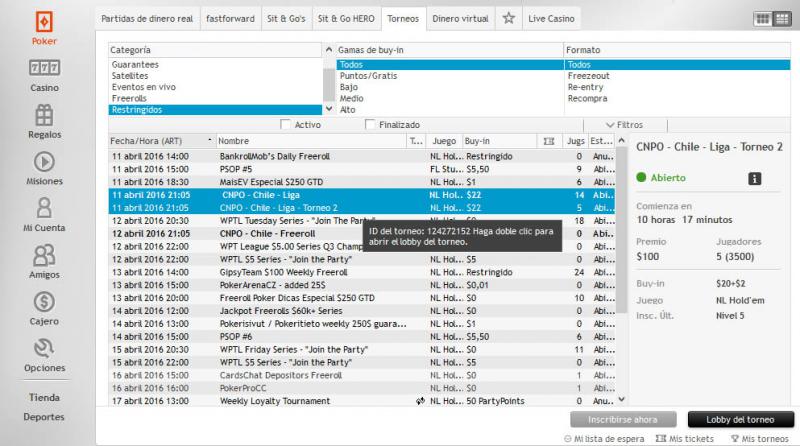Click the Categoría list scrollbar thumb

(x=329, y=85)
